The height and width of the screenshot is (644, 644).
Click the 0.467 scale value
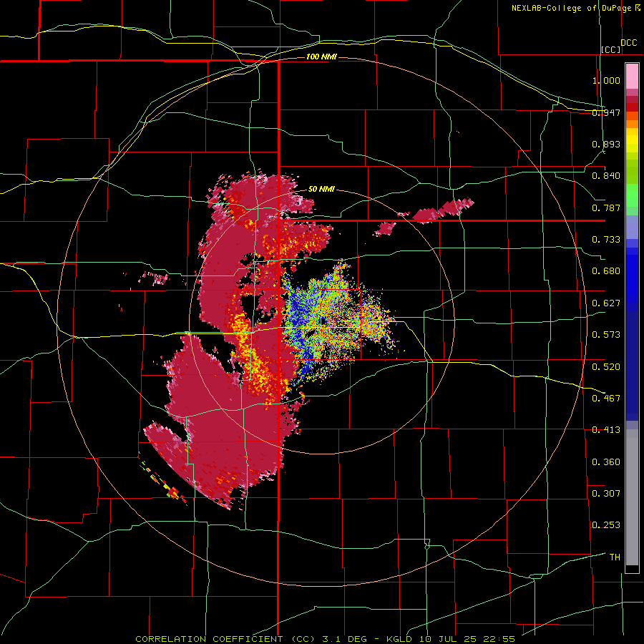[606, 399]
